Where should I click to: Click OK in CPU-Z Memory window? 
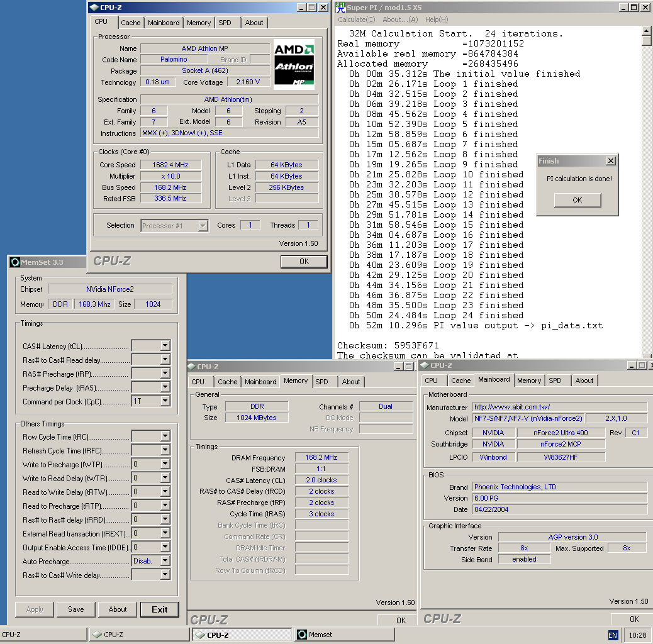[398, 620]
